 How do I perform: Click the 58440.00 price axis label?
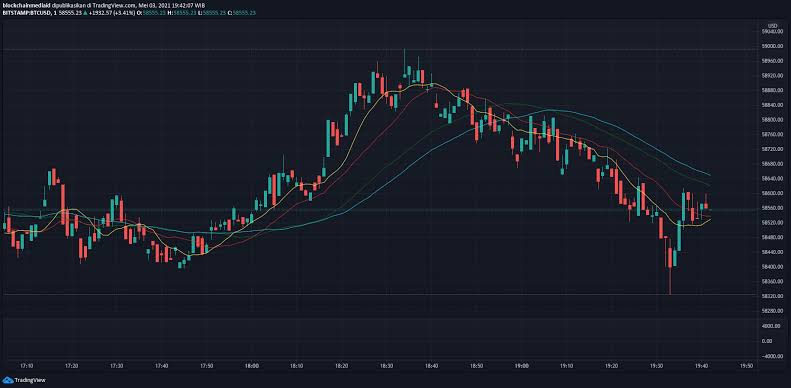tap(771, 252)
